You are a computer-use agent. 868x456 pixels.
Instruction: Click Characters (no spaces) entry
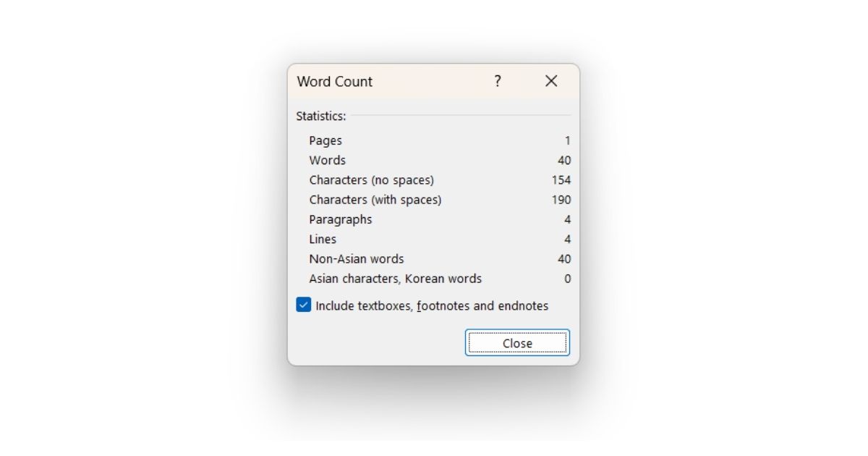[370, 180]
